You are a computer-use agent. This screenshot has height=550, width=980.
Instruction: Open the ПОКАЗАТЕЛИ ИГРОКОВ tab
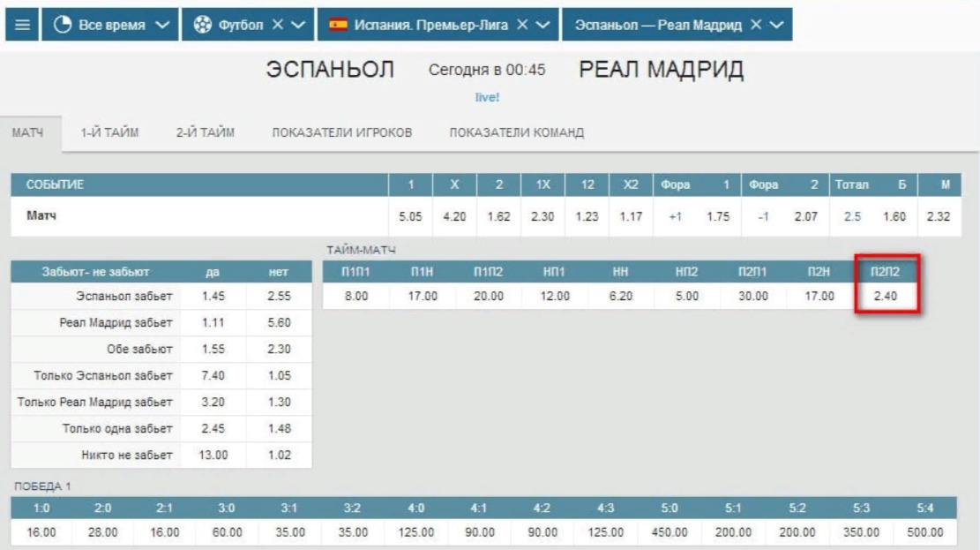tap(342, 132)
